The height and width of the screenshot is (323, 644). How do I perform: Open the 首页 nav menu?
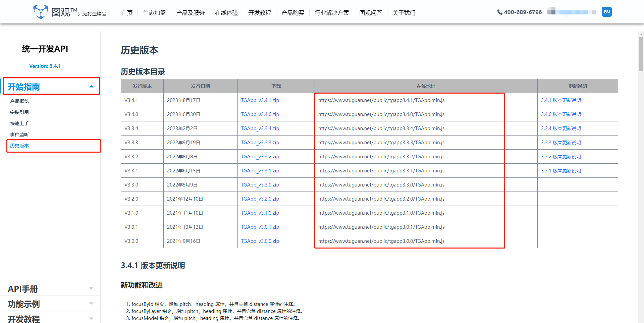point(127,13)
